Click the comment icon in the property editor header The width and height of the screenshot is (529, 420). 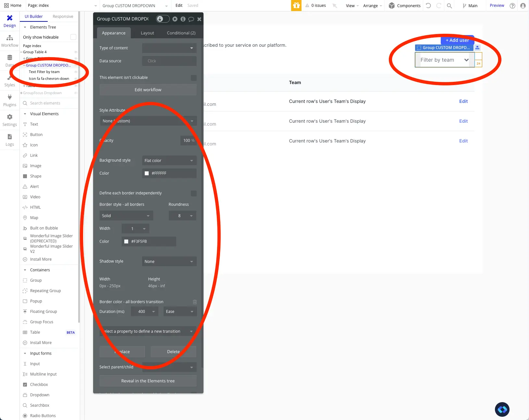191,19
